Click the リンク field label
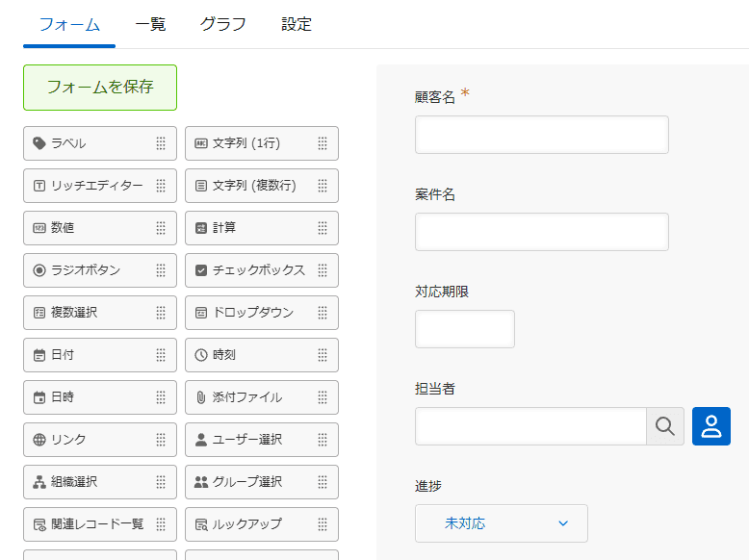The image size is (749, 560). click(68, 440)
